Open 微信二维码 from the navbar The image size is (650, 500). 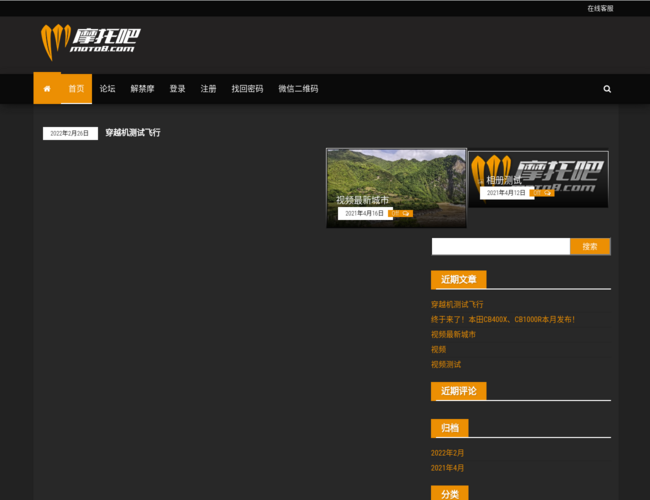[298, 89]
